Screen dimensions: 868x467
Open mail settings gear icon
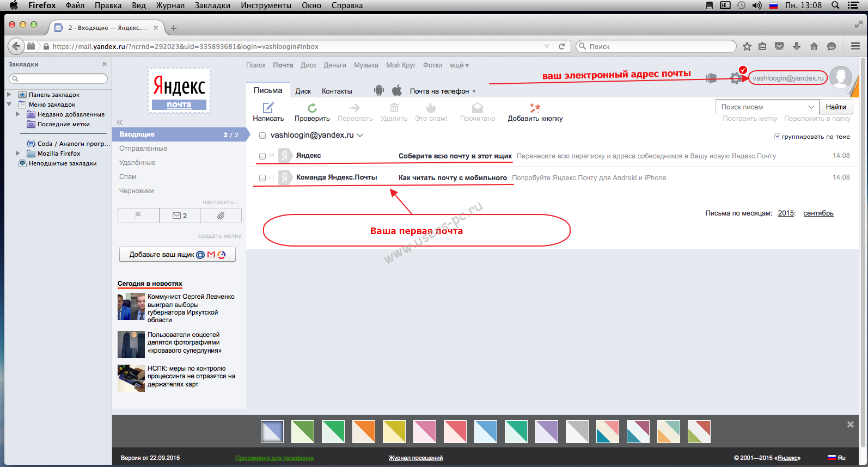736,78
